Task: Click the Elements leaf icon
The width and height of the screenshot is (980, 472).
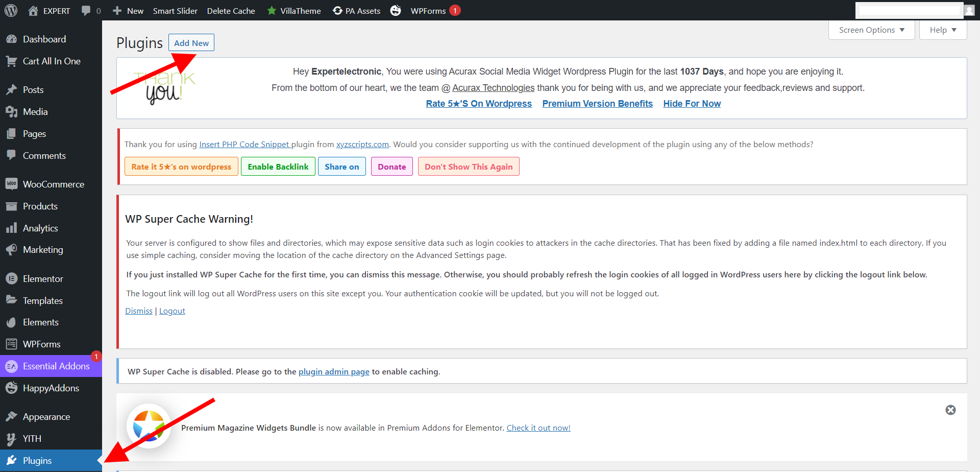Action: [11, 322]
